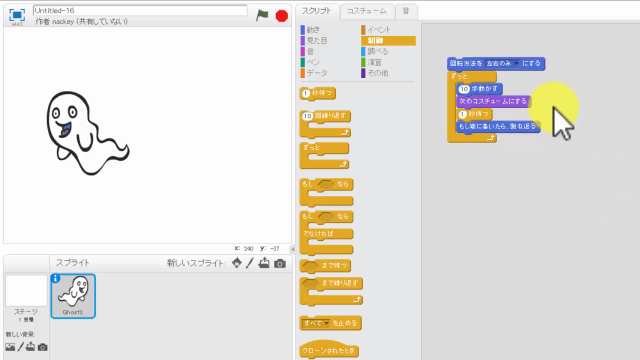
Task: Paint a new sprite with the brush icon
Action: tap(250, 263)
